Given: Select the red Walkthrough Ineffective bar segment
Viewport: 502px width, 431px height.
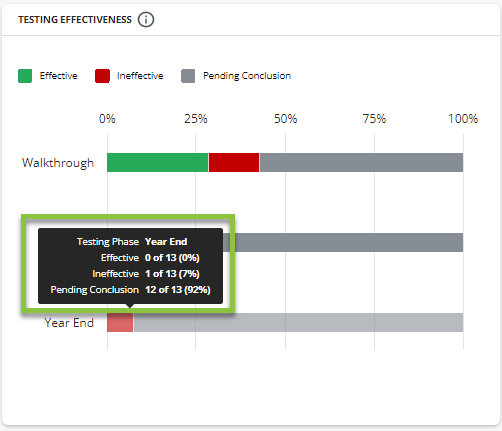Looking at the screenshot, I should [x=234, y=163].
